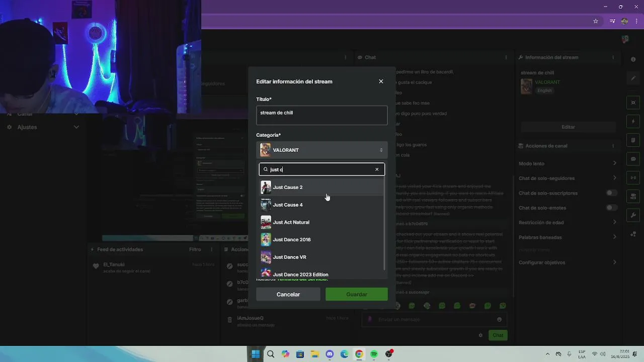Click the Chrome taskbar icon

[x=359, y=354]
